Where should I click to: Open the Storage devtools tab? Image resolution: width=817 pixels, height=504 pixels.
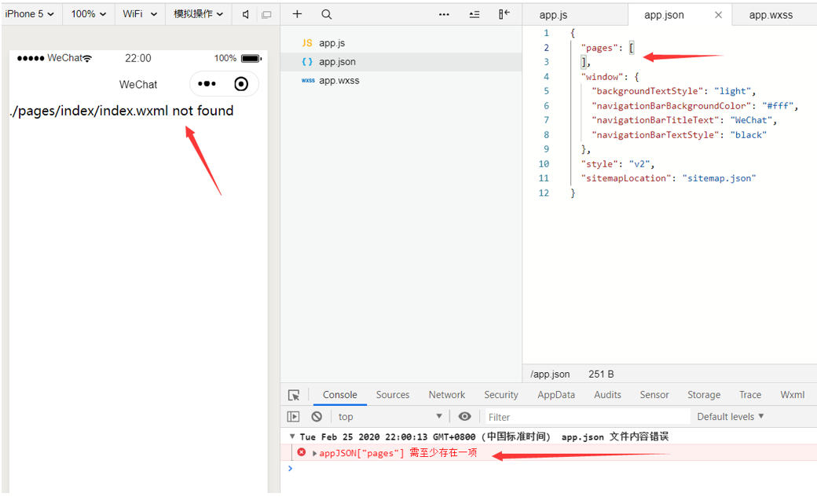(x=704, y=395)
